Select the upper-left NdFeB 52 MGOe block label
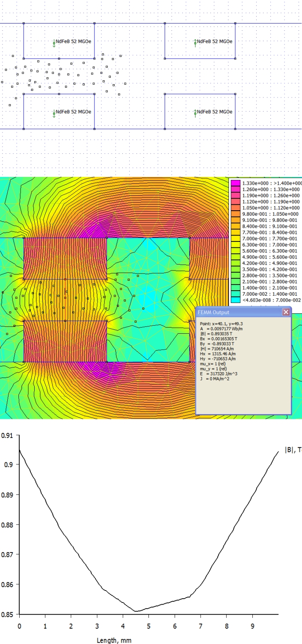The width and height of the screenshot is (302, 644). point(74,41)
